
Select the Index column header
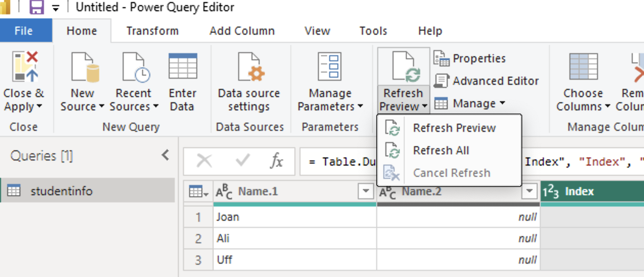pyautogui.click(x=592, y=192)
